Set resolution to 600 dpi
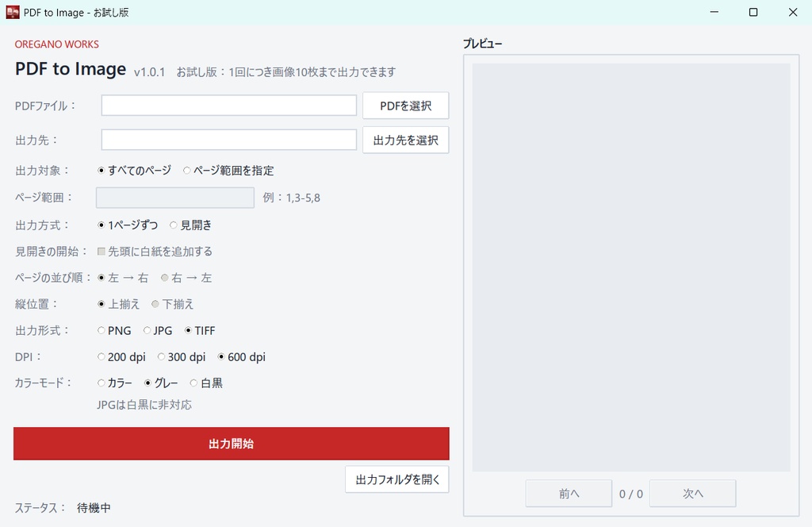Screen dimensions: 812x527 coord(241,357)
